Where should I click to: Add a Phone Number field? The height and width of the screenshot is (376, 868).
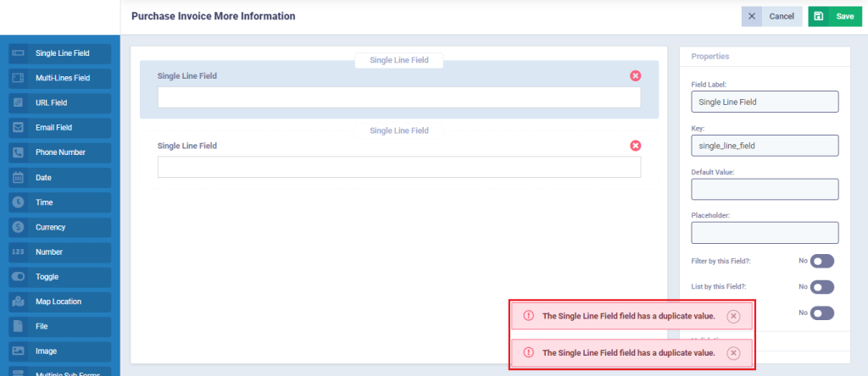pyautogui.click(x=60, y=152)
